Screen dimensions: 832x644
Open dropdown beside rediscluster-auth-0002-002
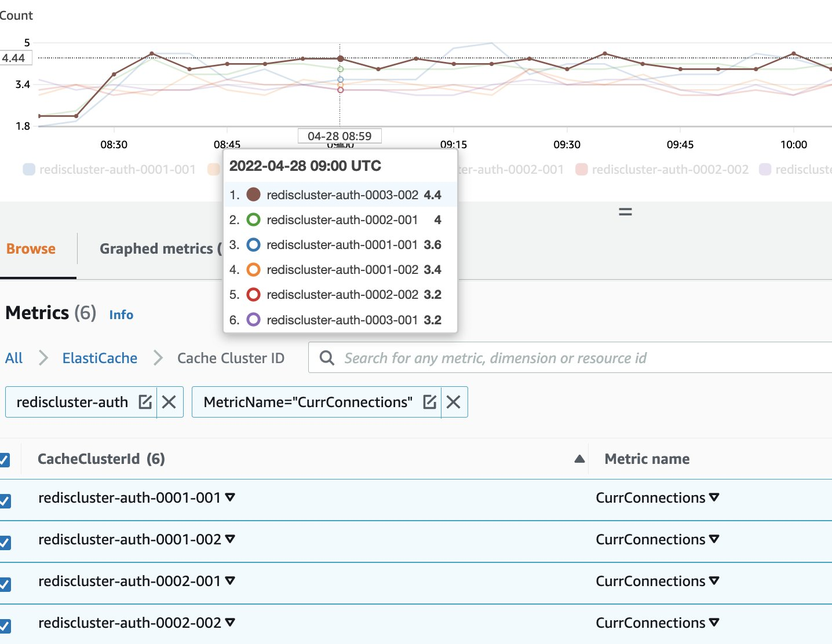point(230,623)
